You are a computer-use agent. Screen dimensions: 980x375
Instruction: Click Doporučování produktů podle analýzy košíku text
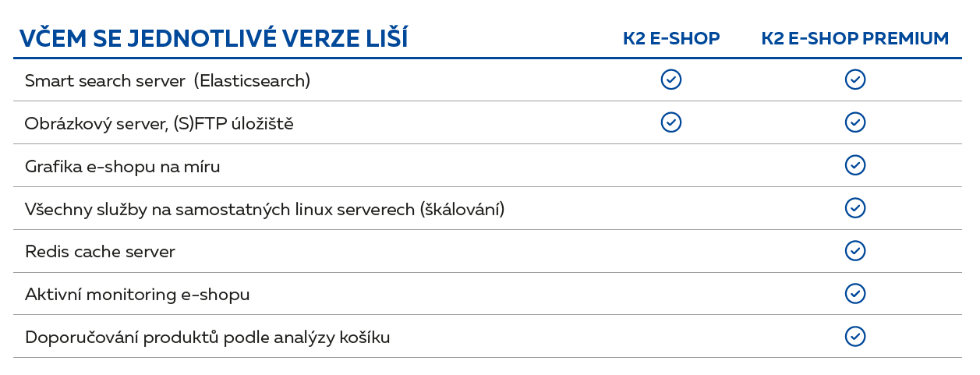click(207, 338)
